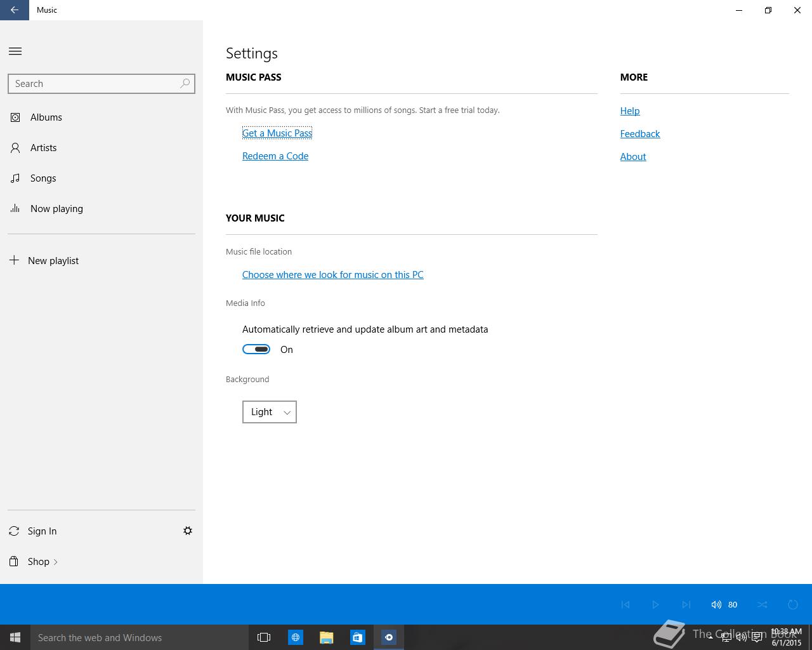
Task: Click the Sign In sync icon
Action: pyautogui.click(x=14, y=531)
